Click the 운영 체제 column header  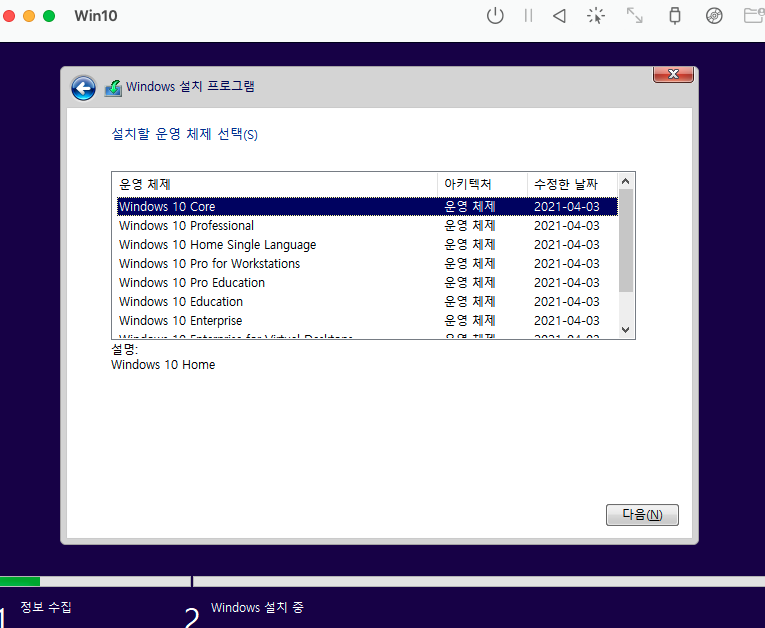(x=275, y=184)
